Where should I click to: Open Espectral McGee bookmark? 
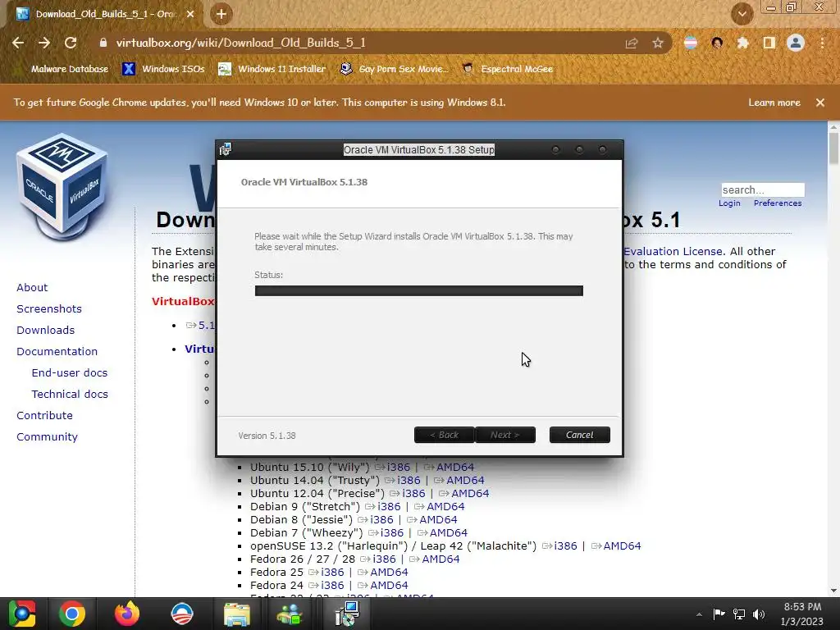pos(508,69)
